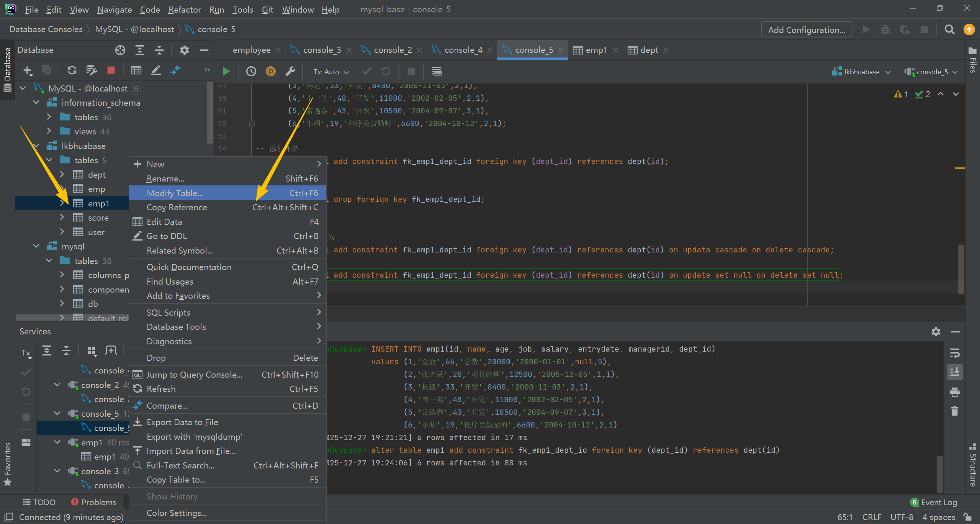The width and height of the screenshot is (980, 524).
Task: Expand the dept table tree node
Action: pos(62,175)
